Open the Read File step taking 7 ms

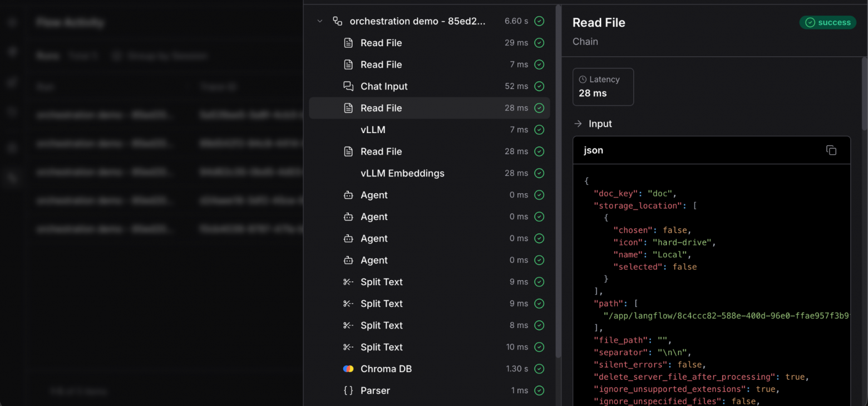[430, 65]
